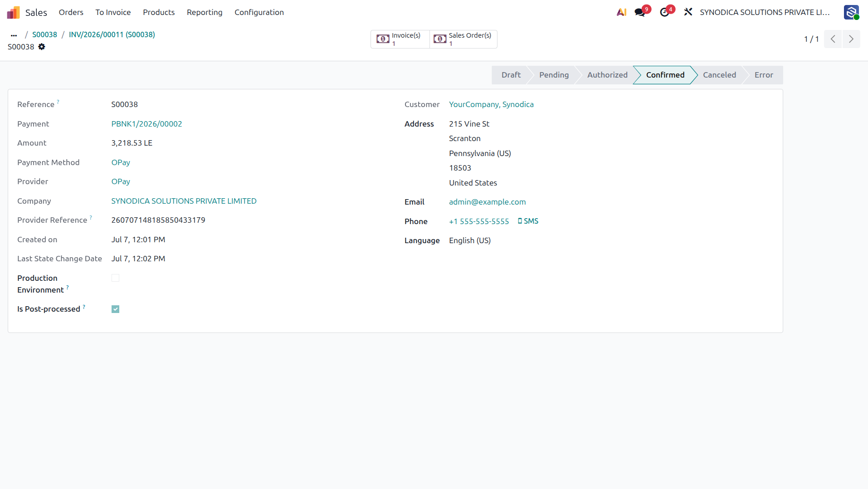Click the reference value S00038 in form
The height and width of the screenshot is (489, 868).
pos(125,104)
